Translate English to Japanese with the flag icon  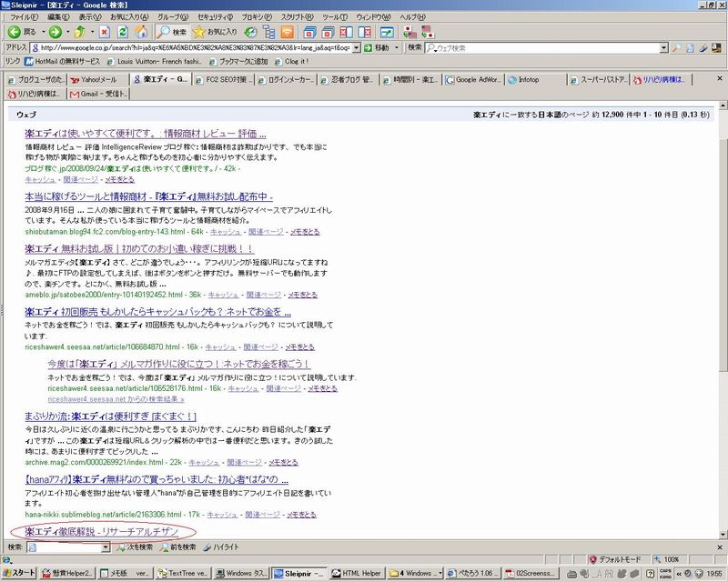pos(428,32)
